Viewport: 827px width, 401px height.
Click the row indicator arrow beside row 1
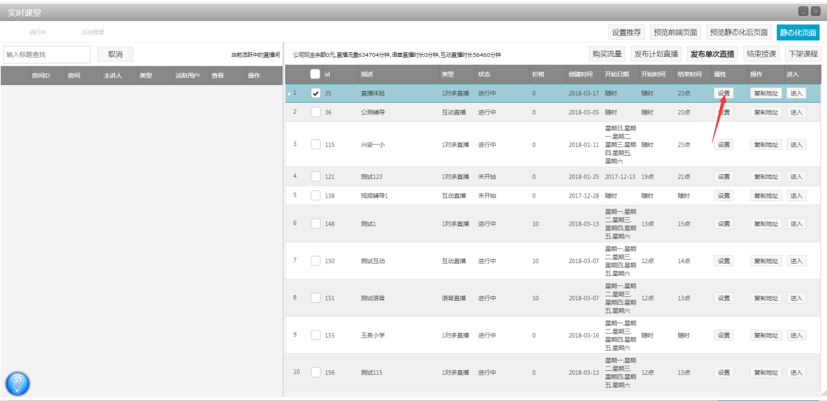289,94
